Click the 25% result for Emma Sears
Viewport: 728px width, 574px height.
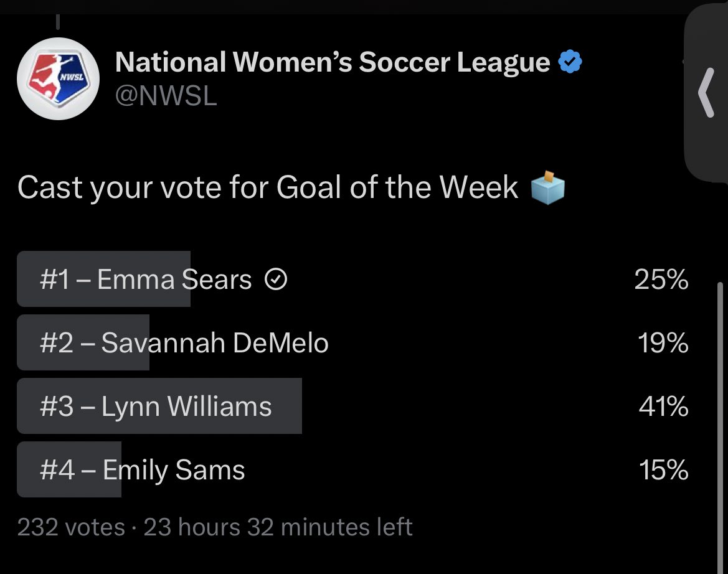coord(661,280)
